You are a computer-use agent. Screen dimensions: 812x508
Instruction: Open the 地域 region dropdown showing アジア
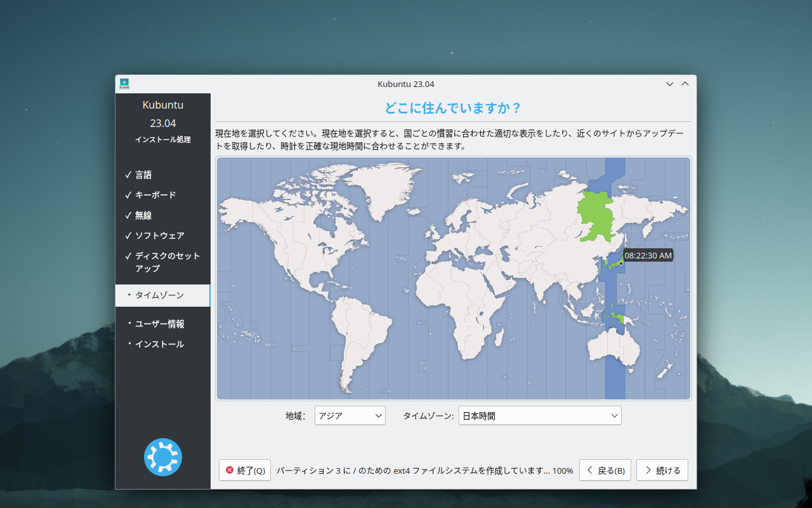(350, 416)
